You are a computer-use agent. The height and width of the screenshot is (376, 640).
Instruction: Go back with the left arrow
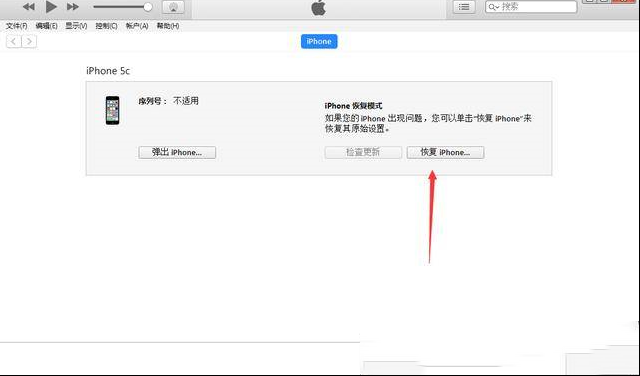pos(14,41)
